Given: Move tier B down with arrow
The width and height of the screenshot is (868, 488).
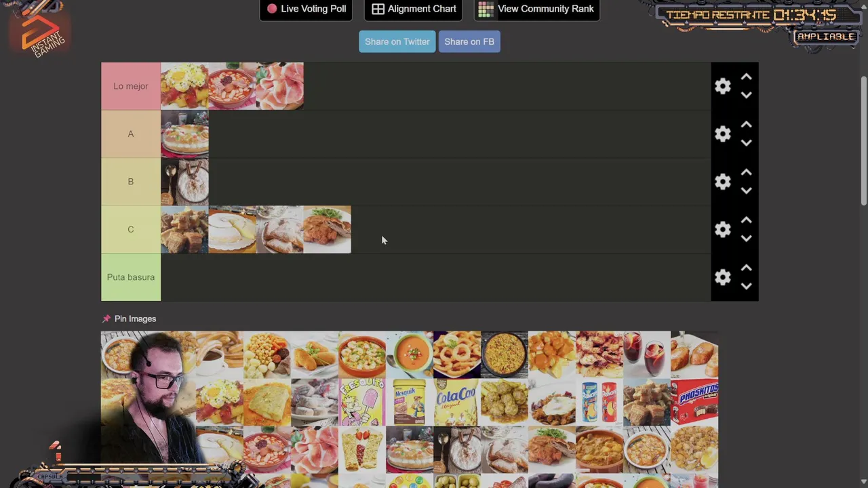Looking at the screenshot, I should [746, 191].
